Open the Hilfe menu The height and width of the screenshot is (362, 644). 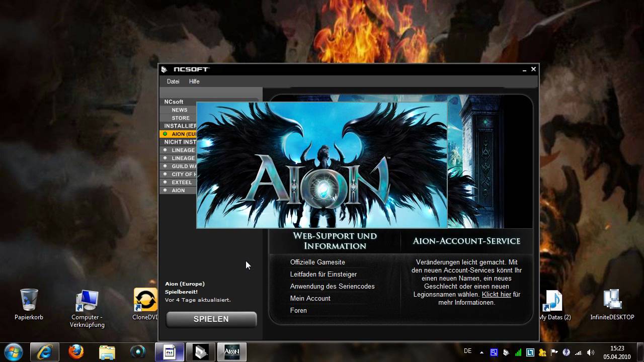pyautogui.click(x=194, y=81)
